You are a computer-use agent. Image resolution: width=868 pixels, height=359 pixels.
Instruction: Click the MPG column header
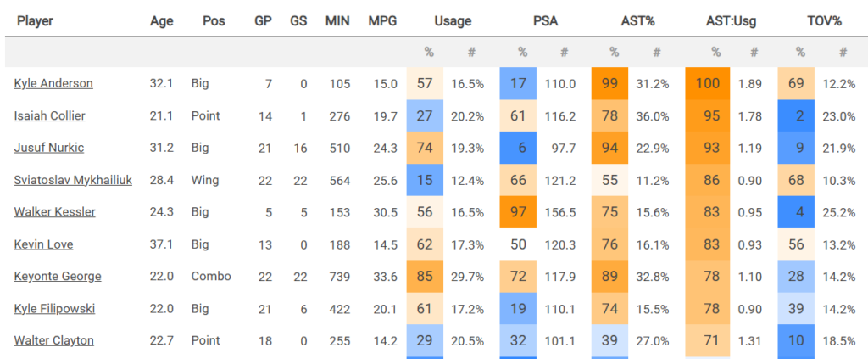[x=382, y=21]
